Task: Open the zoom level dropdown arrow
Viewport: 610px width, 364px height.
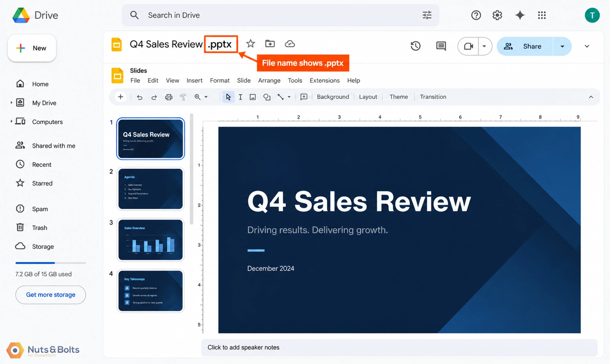Action: (x=206, y=97)
